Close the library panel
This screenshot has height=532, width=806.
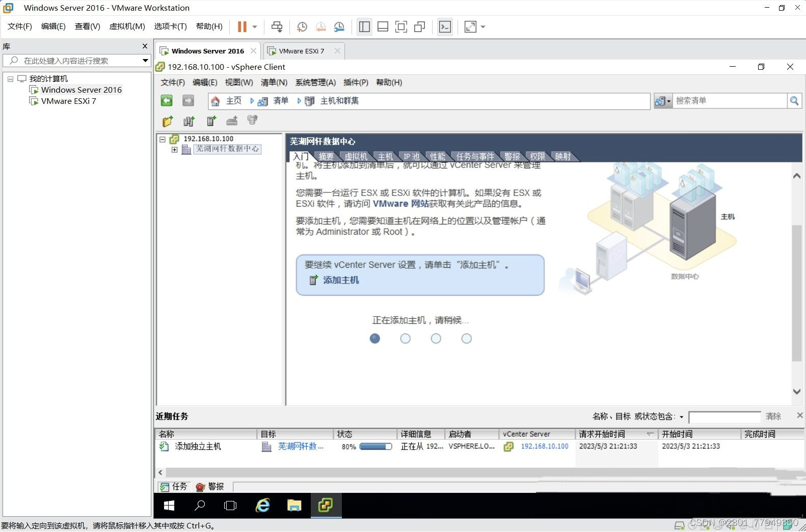pos(145,46)
